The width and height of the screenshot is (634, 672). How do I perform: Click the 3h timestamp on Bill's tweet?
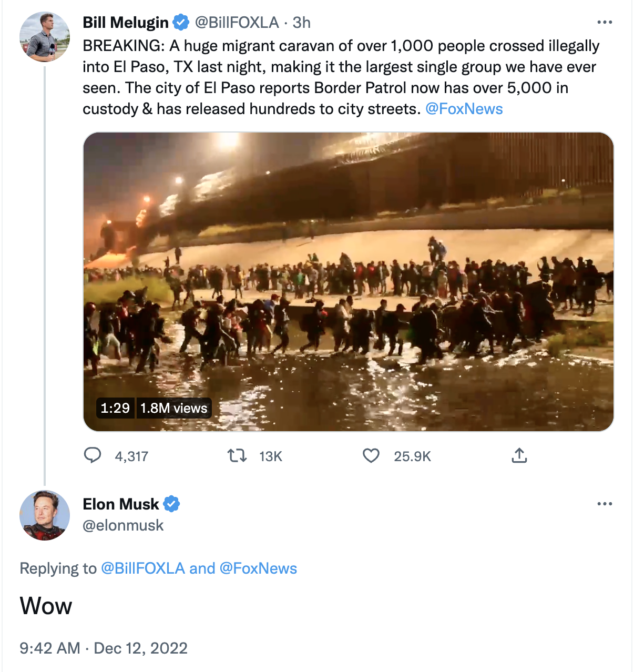pos(302,23)
